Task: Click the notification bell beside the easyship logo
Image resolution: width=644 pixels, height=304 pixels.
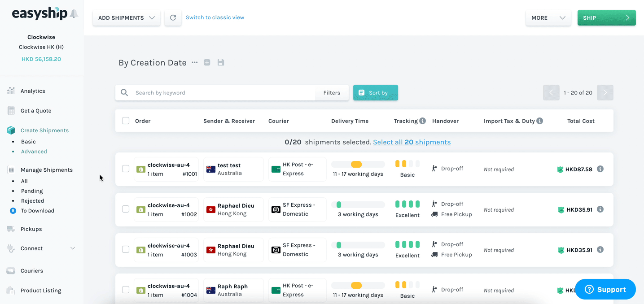Action: [x=74, y=14]
